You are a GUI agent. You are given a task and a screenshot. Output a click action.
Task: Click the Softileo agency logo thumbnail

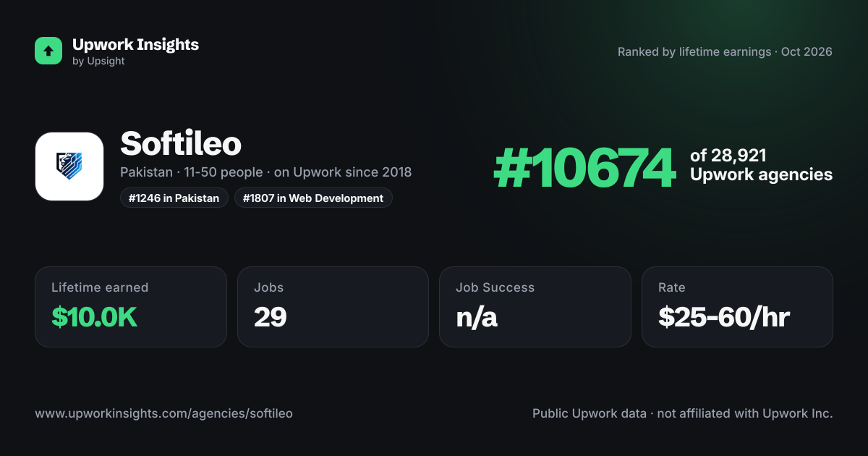pos(69,166)
